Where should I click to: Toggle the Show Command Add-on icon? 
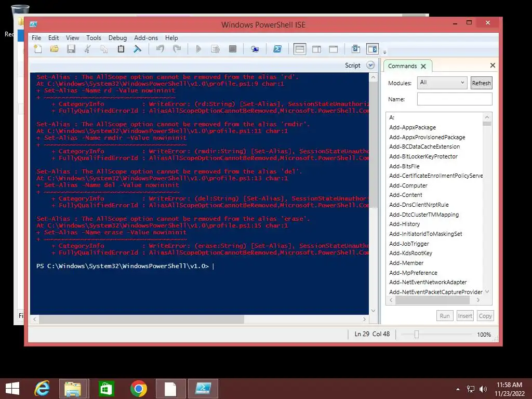(x=373, y=49)
